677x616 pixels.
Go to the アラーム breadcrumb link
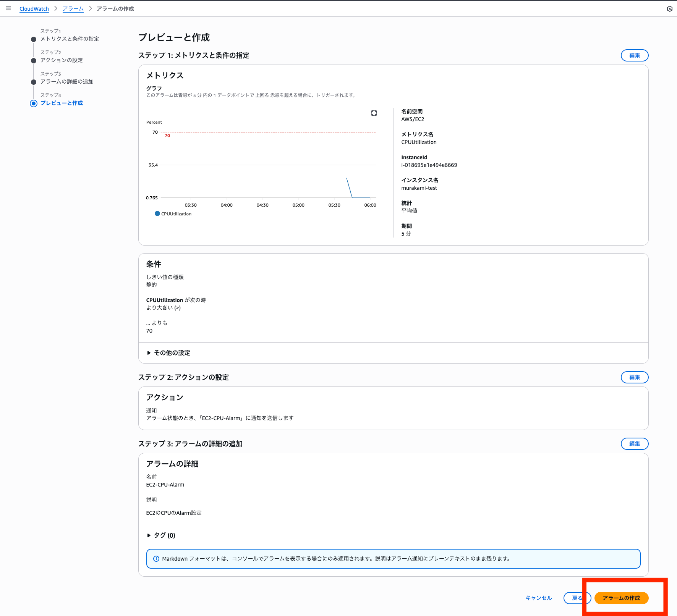tap(73, 9)
